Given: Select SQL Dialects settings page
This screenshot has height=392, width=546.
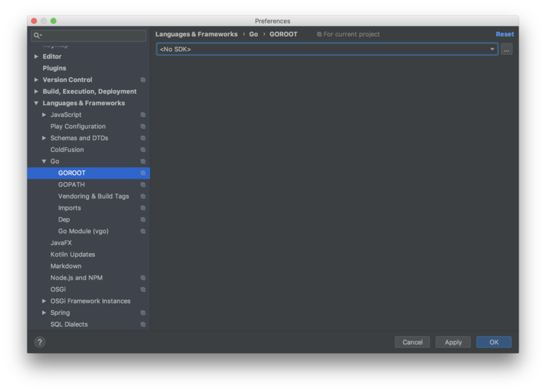Looking at the screenshot, I should pos(69,325).
